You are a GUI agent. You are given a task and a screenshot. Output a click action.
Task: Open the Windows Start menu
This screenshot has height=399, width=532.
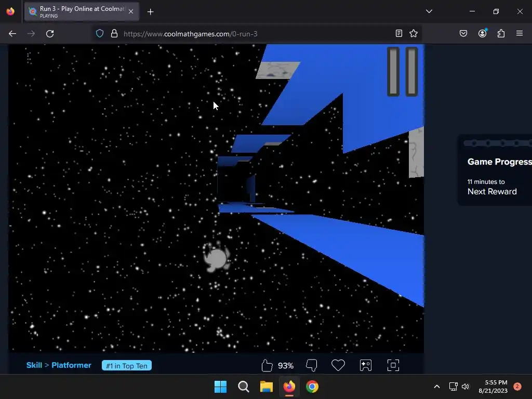click(x=220, y=387)
